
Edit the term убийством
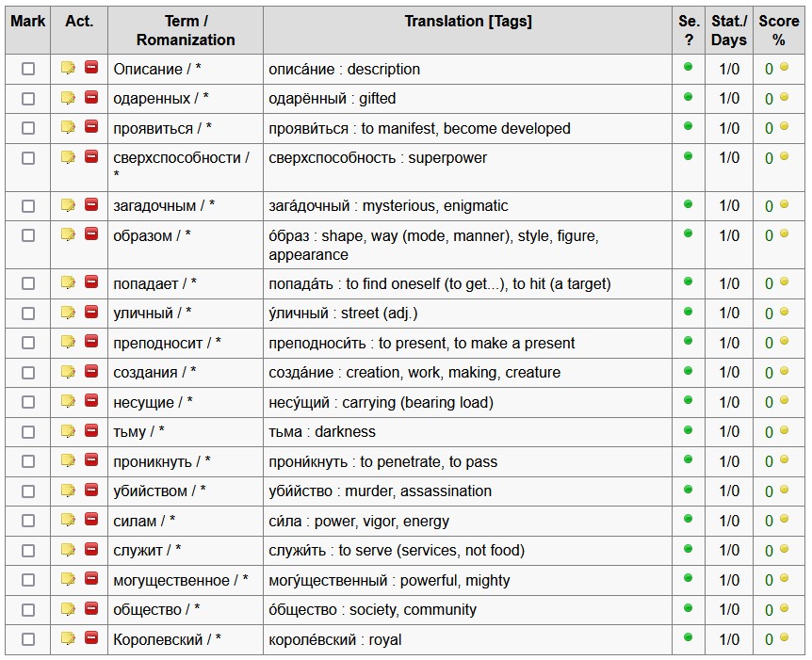click(x=68, y=490)
